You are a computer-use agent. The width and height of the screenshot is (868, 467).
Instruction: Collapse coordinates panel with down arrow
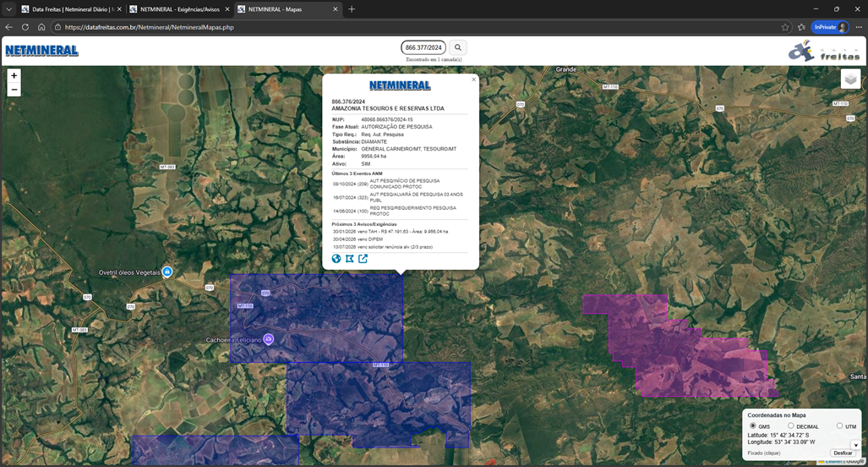tap(854, 445)
